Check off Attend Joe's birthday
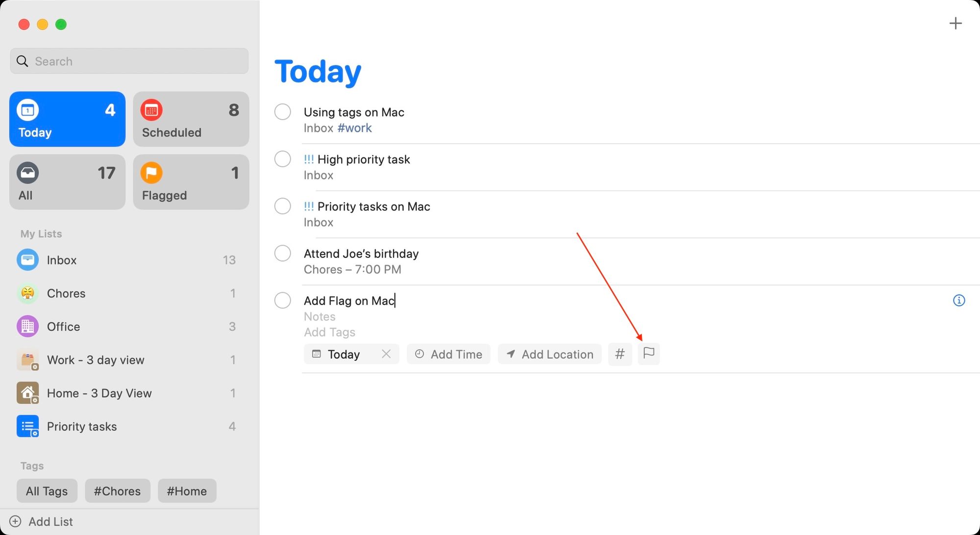 tap(283, 253)
